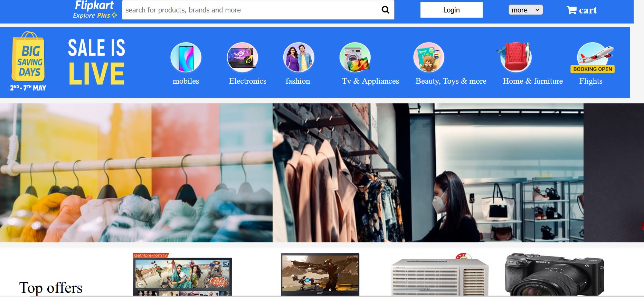
Task: Open the masked woman shopping banner
Action: click(428, 173)
